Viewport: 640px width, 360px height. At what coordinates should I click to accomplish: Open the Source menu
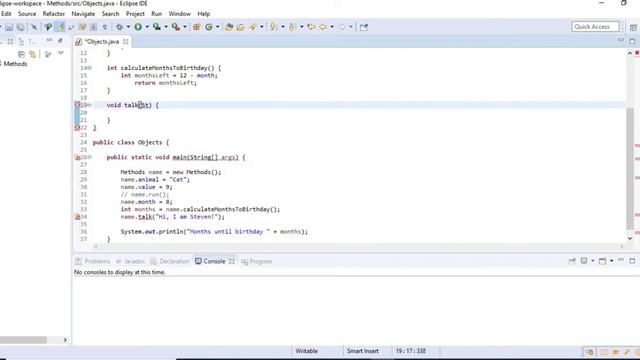click(27, 13)
